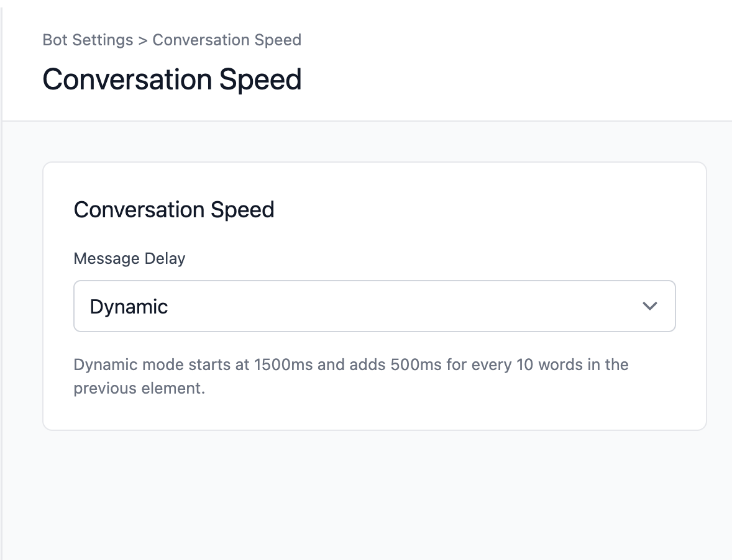Open the Message Delay dropdown
The height and width of the screenshot is (560, 732).
[x=374, y=306]
